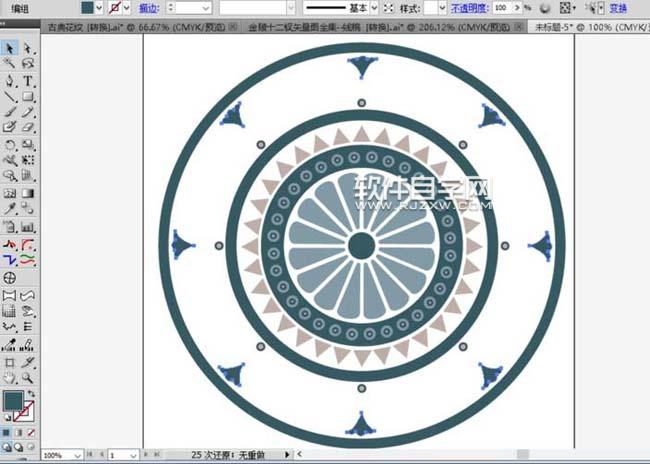Set paint mode to Color
This screenshot has width=650, height=464.
point(6,432)
